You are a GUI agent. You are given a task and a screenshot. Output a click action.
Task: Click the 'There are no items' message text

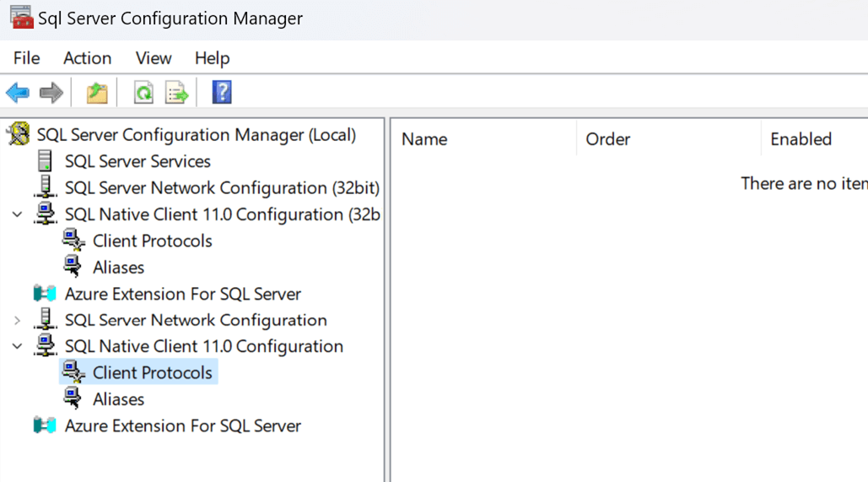[x=805, y=183]
